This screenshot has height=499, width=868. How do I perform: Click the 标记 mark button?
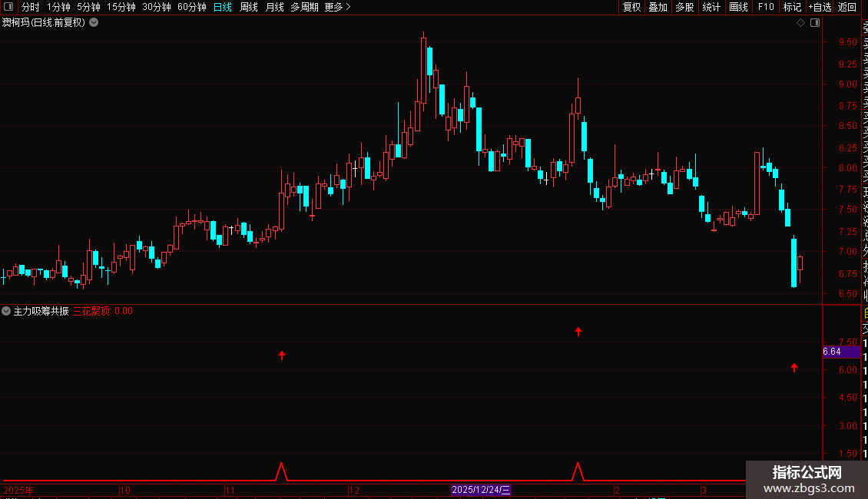coord(792,7)
